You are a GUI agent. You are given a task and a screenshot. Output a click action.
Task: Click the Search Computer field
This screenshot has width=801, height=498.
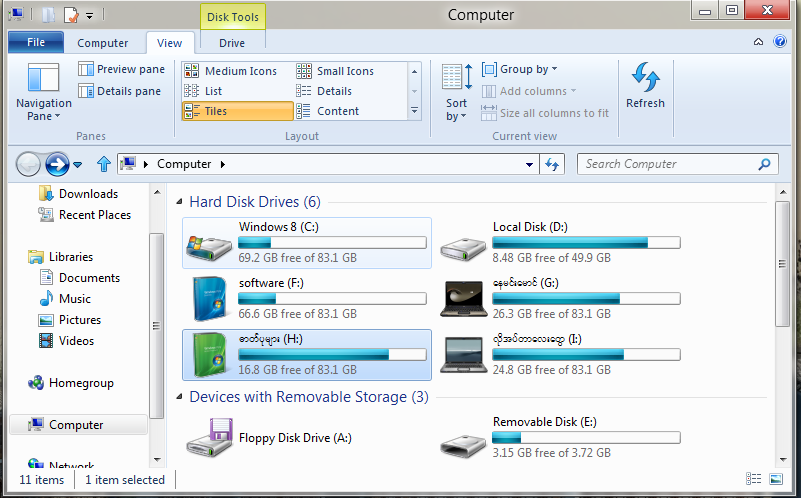[677, 164]
